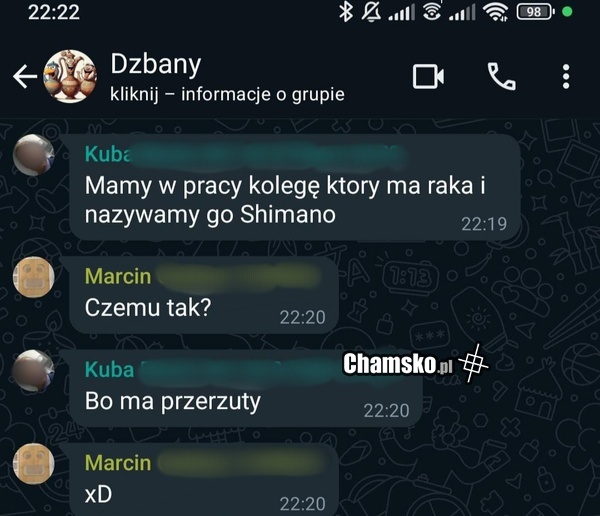Tap the muted bell icon in status bar

click(x=371, y=12)
